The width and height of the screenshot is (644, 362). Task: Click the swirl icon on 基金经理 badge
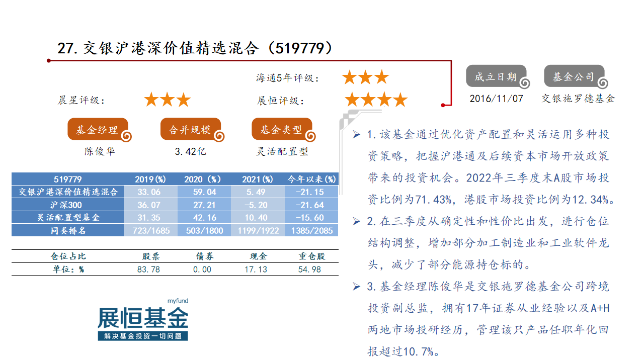[127, 136]
